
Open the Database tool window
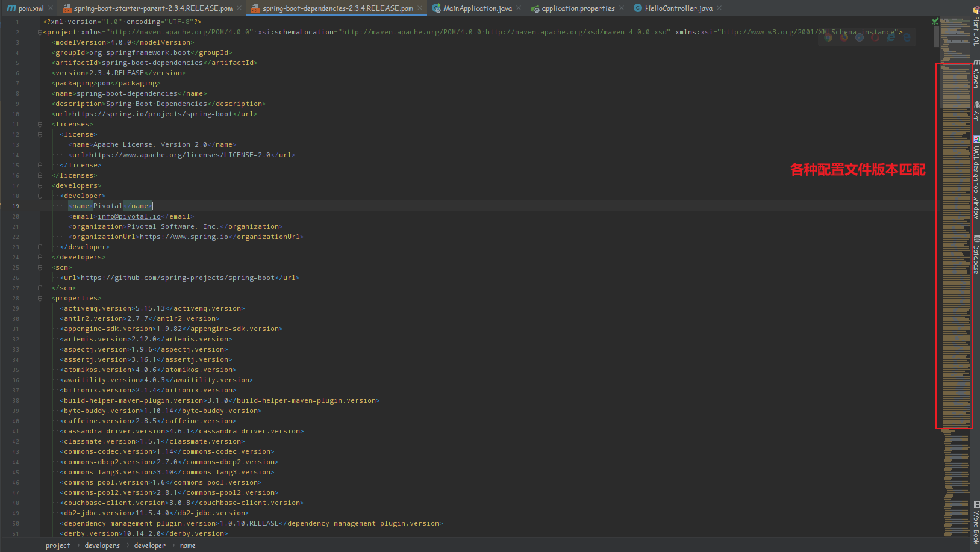976,255
